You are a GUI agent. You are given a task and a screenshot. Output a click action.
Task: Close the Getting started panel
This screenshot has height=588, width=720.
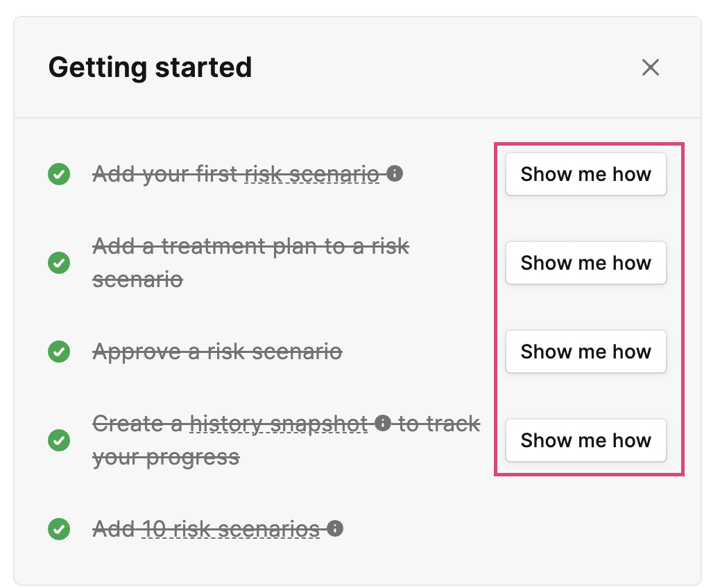click(650, 67)
